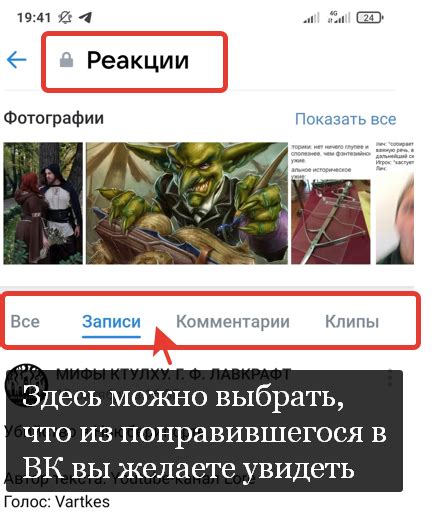Switch to the Клипы tab
The image size is (435, 525).
[352, 322]
